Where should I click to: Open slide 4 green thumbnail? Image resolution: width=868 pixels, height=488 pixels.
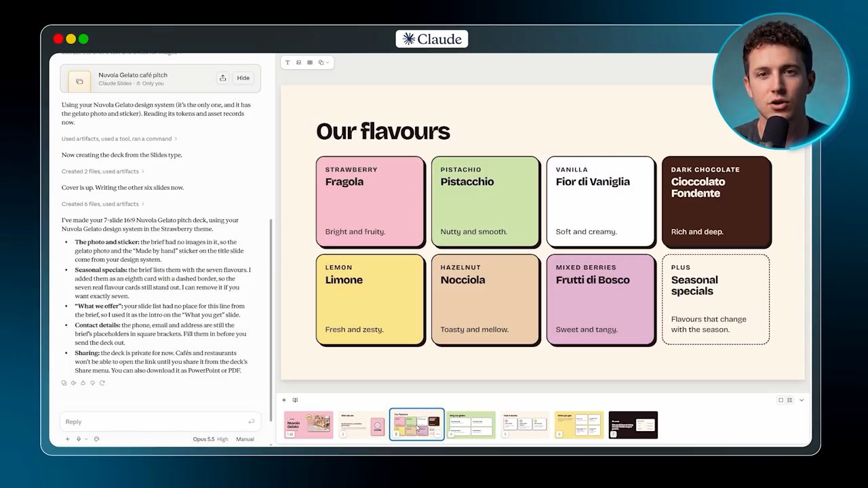[x=471, y=425]
